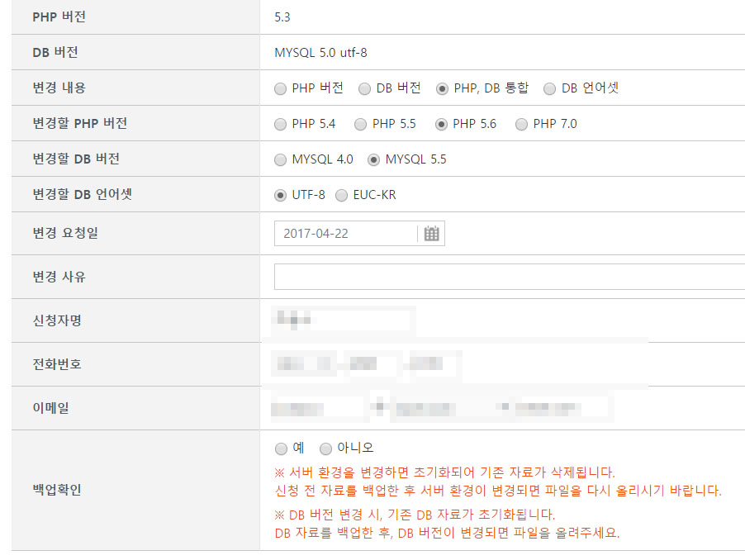The width and height of the screenshot is (745, 560).
Task: Select 아니오 for backup confirmation
Action: point(326,448)
